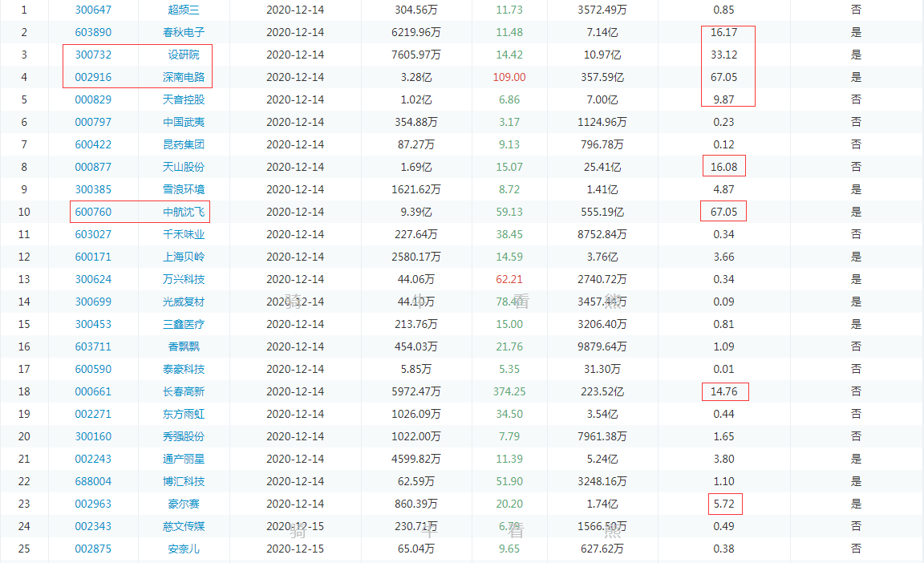
Task: Click the 是 cell for 雪浪环境
Action: click(x=856, y=189)
